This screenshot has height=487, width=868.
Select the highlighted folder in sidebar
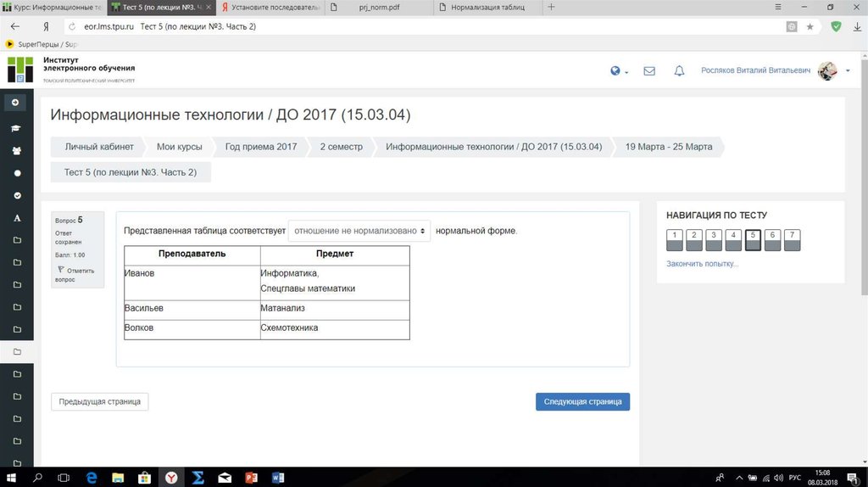click(x=17, y=352)
